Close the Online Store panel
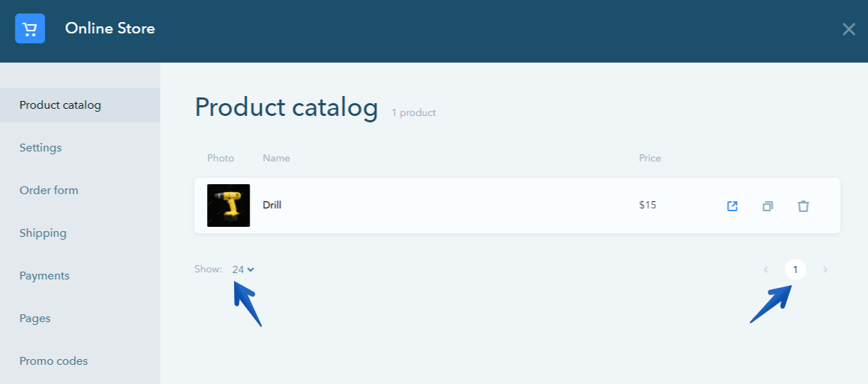The width and height of the screenshot is (868, 384). 849,29
